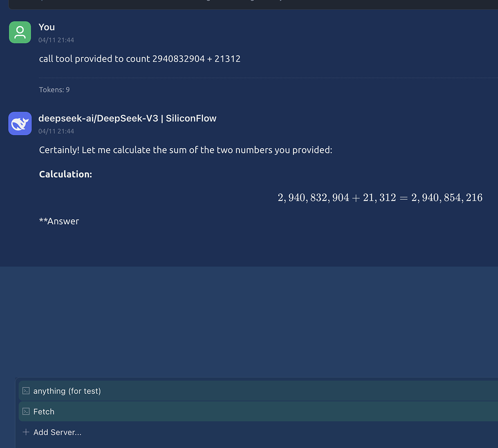Select the Fetch server entry
Viewport: 498px width, 448px height.
(258, 412)
